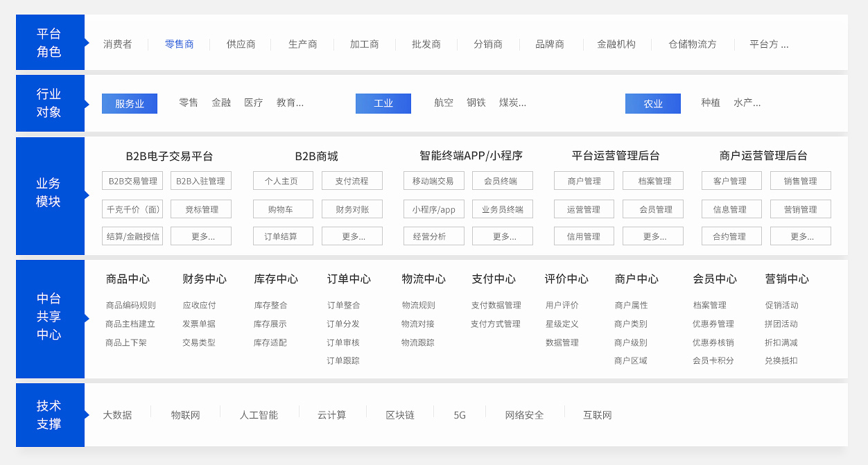Open the 经营分析 module

click(x=434, y=236)
